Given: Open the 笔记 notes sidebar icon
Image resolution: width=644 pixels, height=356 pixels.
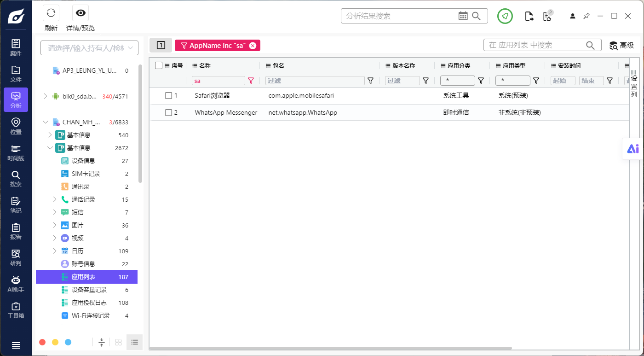Looking at the screenshot, I should pos(16,205).
